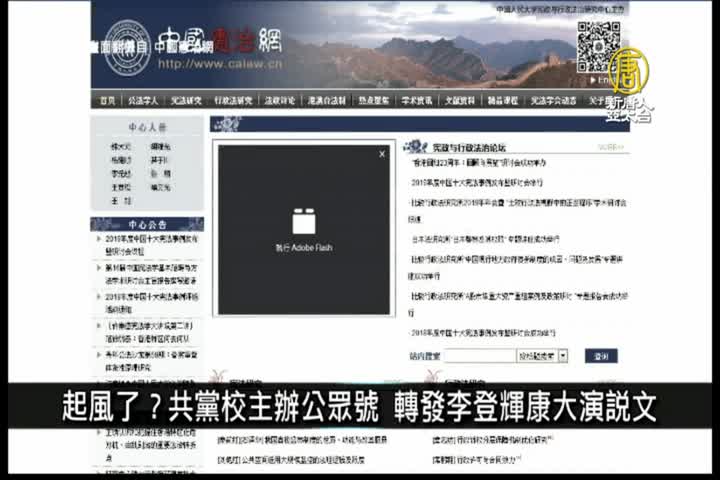The width and height of the screenshot is (720, 480).
Task: Click the Adobe Flash plugin block icon
Action: pyautogui.click(x=303, y=222)
